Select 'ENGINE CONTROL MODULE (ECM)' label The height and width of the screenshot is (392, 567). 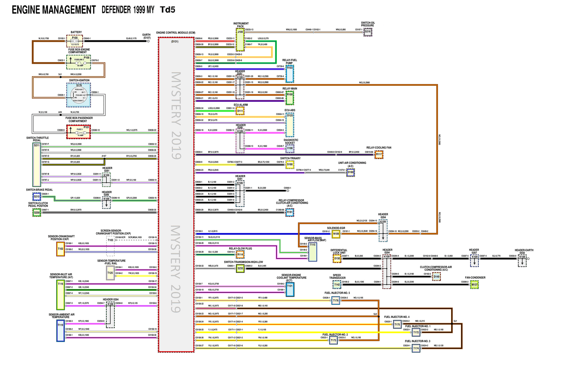pos(176,33)
